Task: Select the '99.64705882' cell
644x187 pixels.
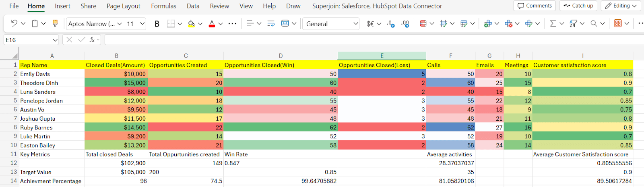Action: coord(281,181)
